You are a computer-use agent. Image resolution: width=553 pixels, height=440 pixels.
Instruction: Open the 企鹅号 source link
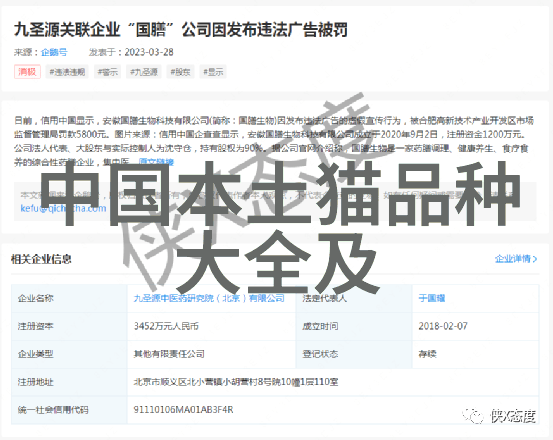coord(54,52)
